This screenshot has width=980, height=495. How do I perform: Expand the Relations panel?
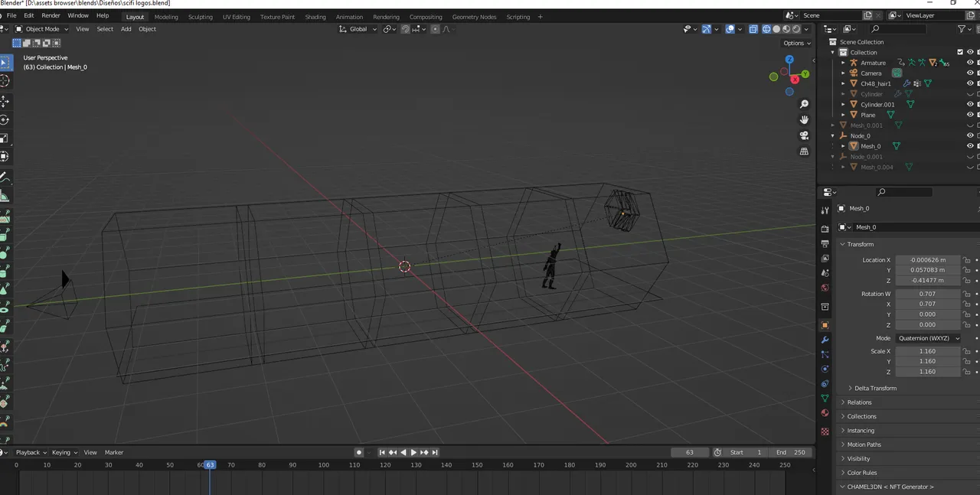pyautogui.click(x=859, y=402)
